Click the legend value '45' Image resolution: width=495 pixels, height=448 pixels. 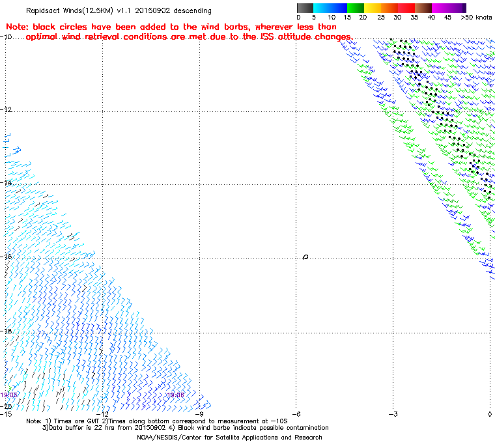[x=447, y=18]
